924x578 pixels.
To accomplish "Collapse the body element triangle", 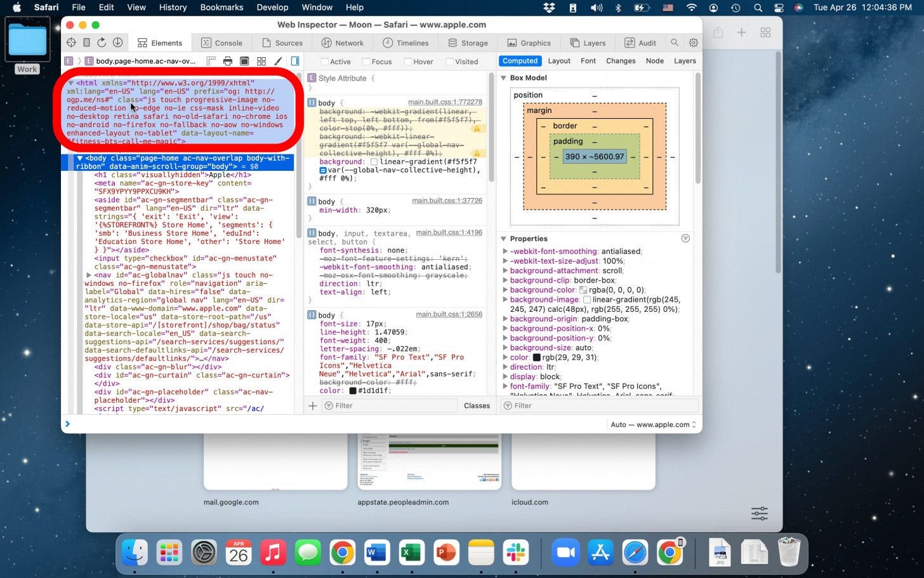I will point(80,158).
